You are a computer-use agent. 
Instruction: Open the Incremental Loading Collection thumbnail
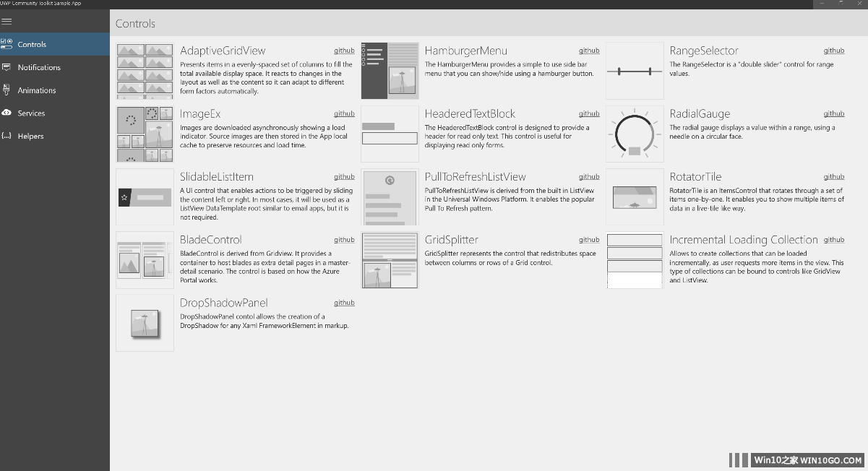tap(635, 260)
